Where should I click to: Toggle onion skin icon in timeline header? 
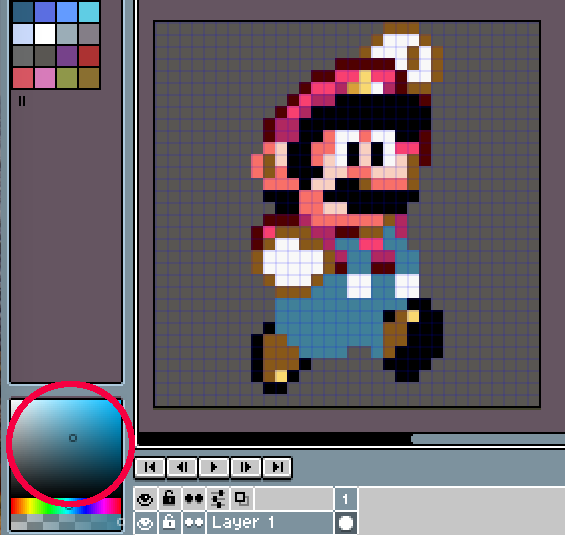pos(242,499)
